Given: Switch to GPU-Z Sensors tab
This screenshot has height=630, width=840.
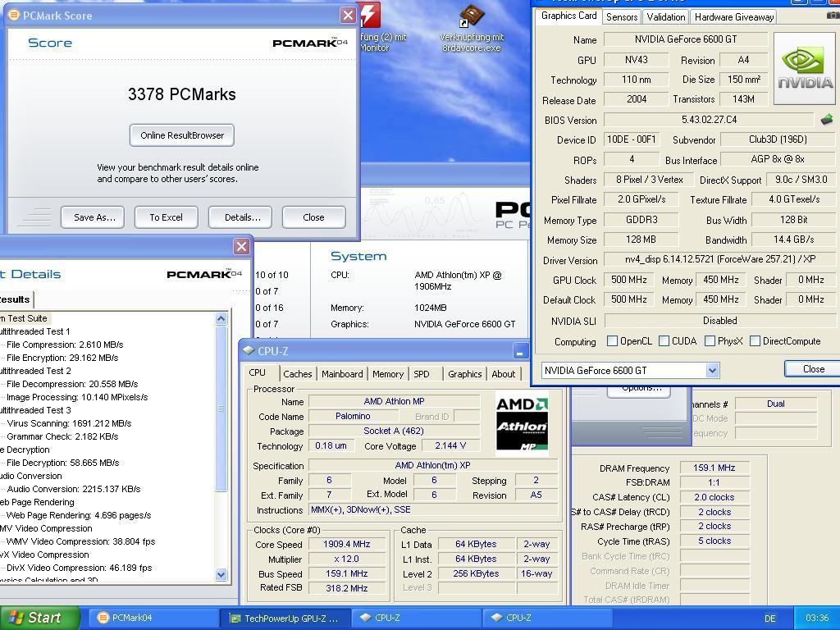Looking at the screenshot, I should (x=622, y=16).
